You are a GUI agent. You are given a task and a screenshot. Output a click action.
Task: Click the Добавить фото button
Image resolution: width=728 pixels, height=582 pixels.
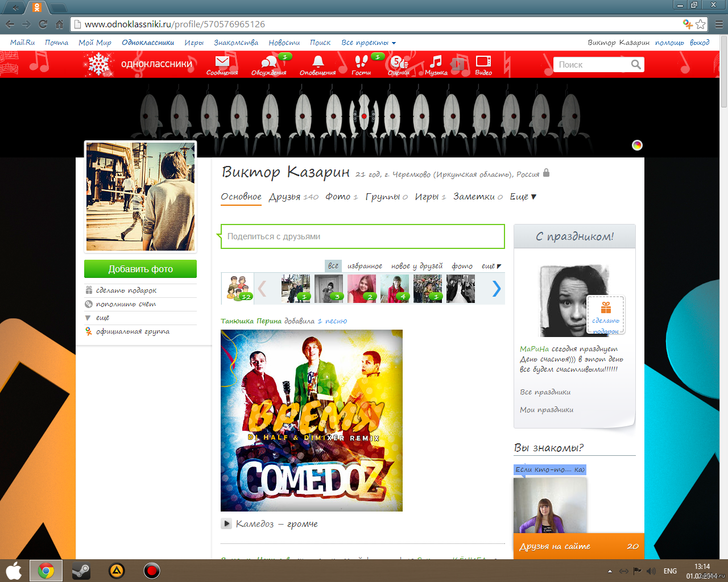140,269
